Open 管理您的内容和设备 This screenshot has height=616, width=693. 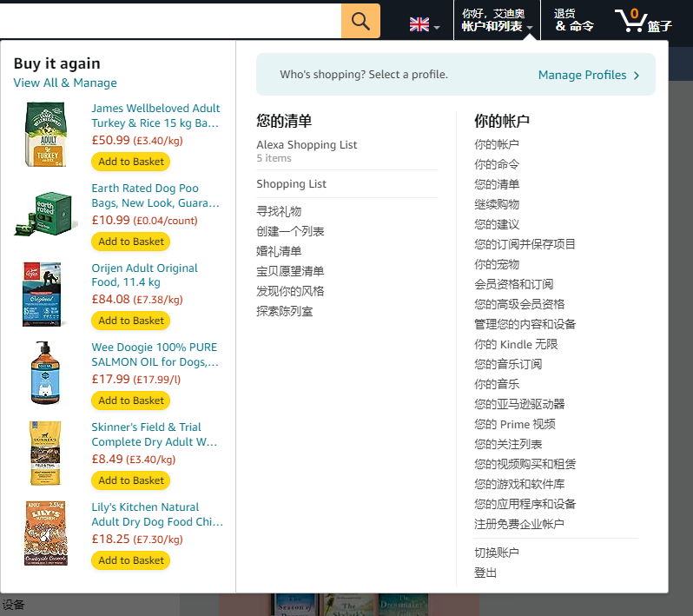(525, 324)
